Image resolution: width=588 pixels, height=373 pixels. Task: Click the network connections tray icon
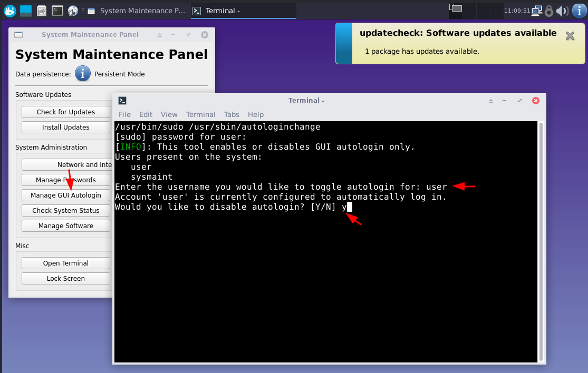(537, 11)
